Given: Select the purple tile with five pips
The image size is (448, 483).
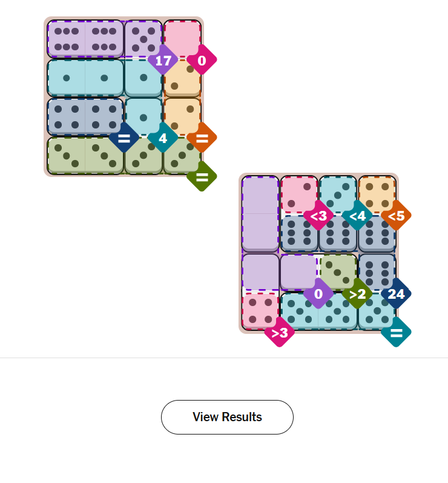Looking at the screenshot, I should coord(142,38).
